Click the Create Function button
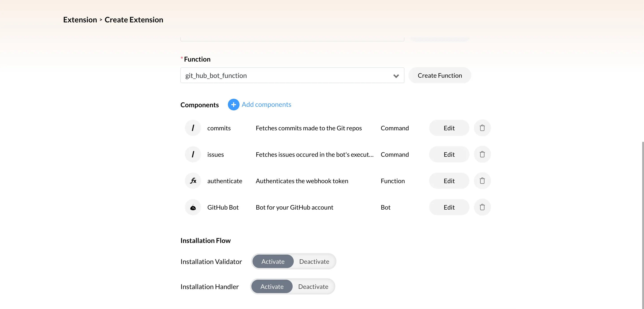Screen dimensions: 644x309 click(x=439, y=75)
